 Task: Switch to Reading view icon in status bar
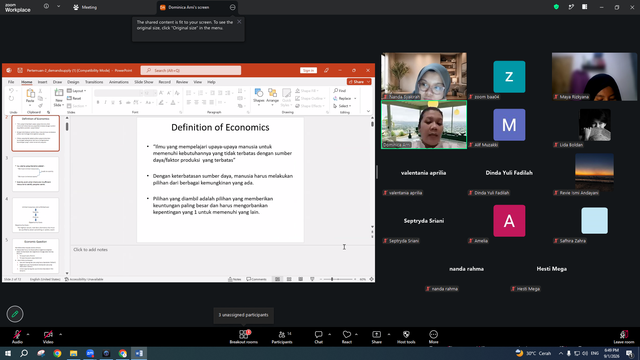tap(300, 279)
